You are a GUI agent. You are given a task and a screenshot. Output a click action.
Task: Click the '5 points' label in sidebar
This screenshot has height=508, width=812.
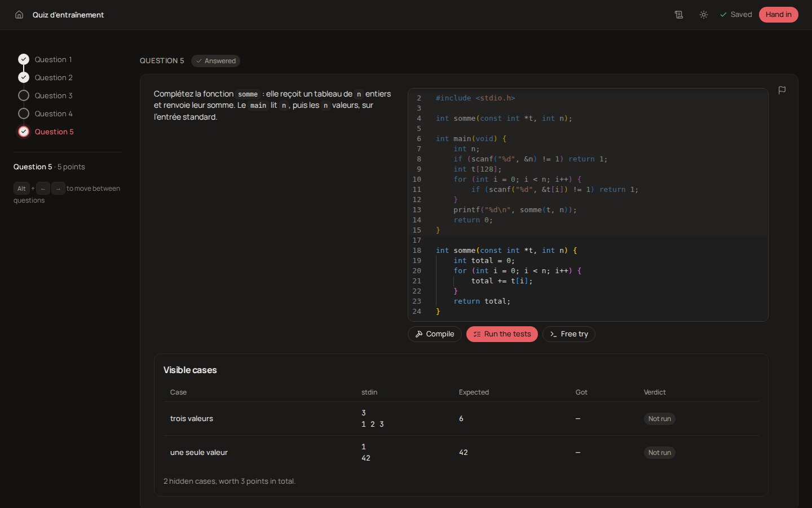click(x=71, y=167)
